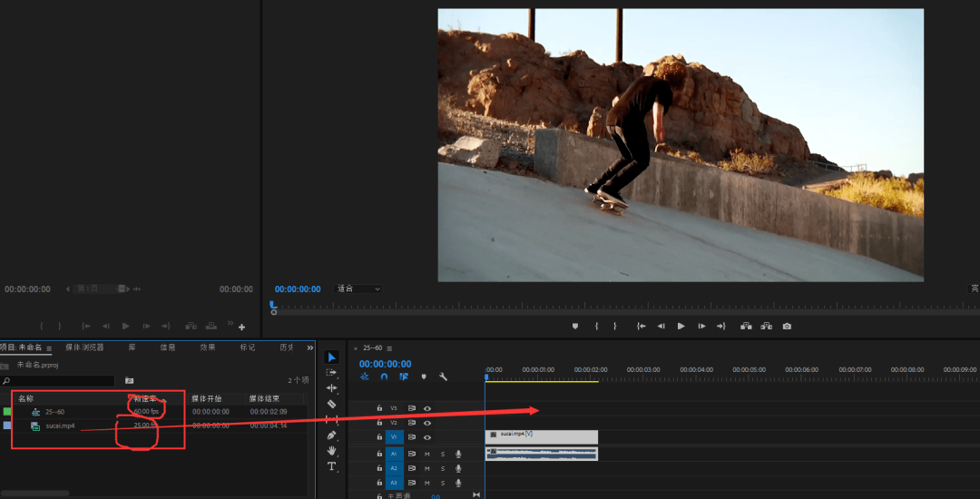The image size is (980, 499).
Task: Toggle V2 track output eye
Action: [x=427, y=423]
